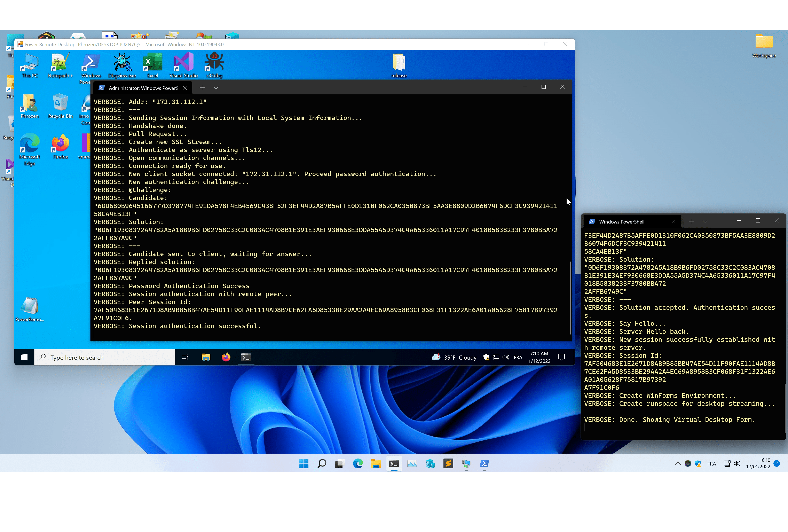Image resolution: width=788 pixels, height=532 pixels.
Task: Click Type here to search box
Action: click(105, 357)
